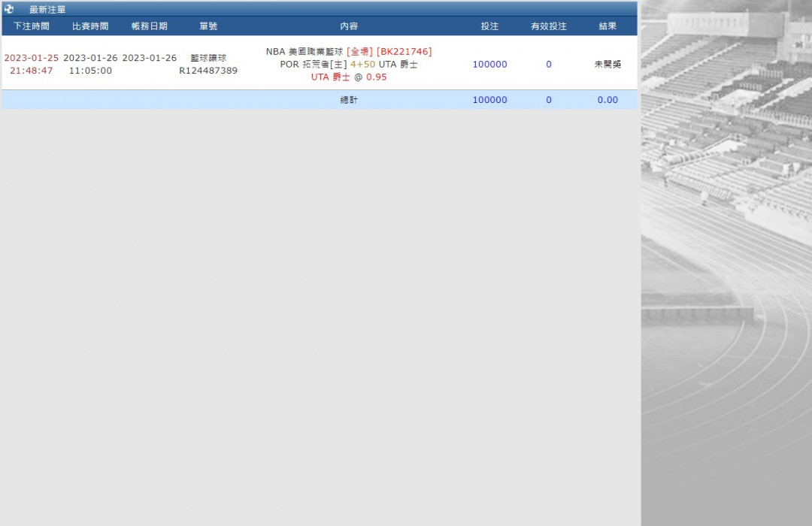Click account date 2023-01-26 cell

point(150,58)
